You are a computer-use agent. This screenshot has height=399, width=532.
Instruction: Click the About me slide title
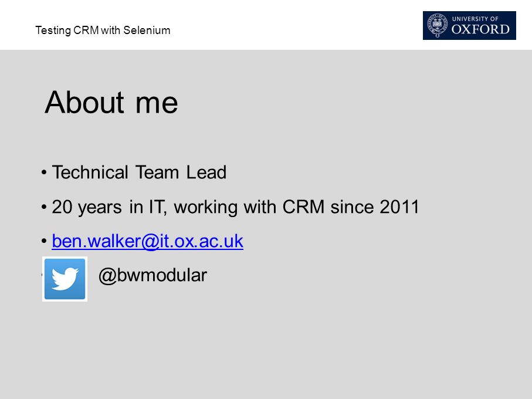[111, 102]
